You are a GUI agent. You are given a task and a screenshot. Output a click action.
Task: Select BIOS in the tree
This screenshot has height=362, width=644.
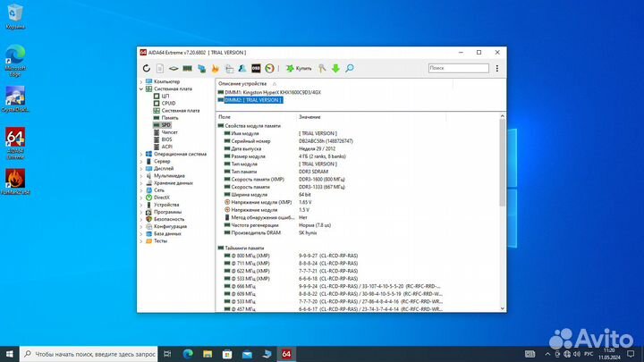pos(166,139)
